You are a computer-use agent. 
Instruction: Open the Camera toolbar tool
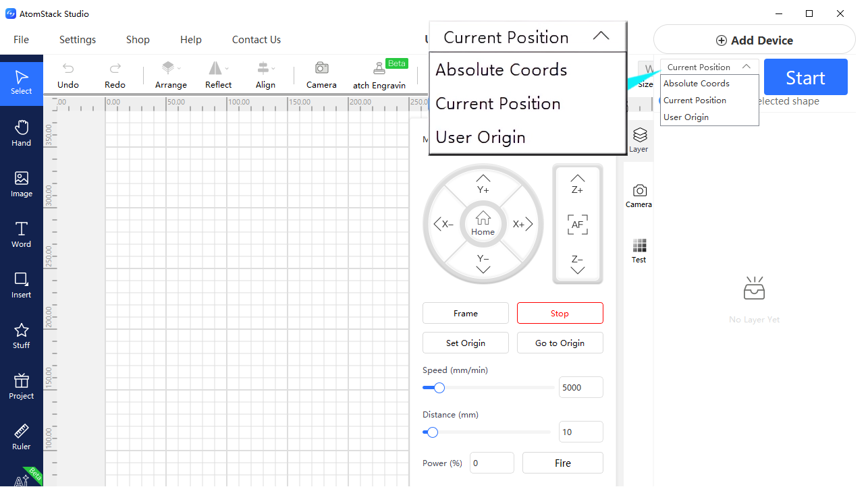pyautogui.click(x=321, y=76)
